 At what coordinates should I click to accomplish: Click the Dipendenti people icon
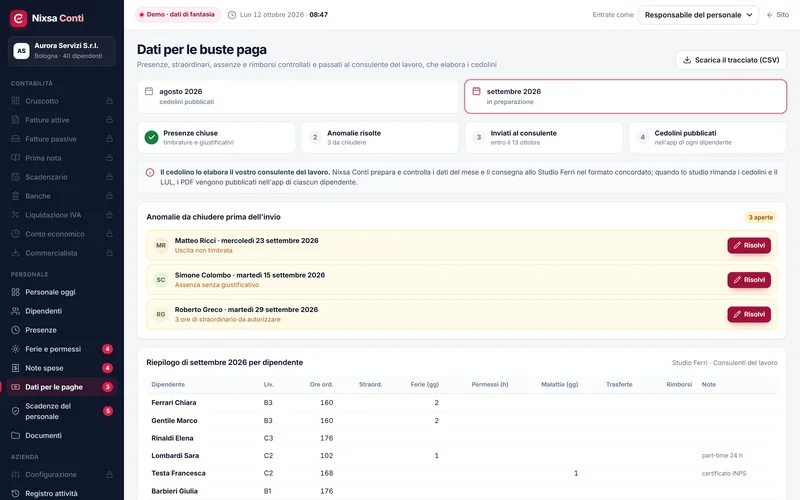pyautogui.click(x=15, y=311)
